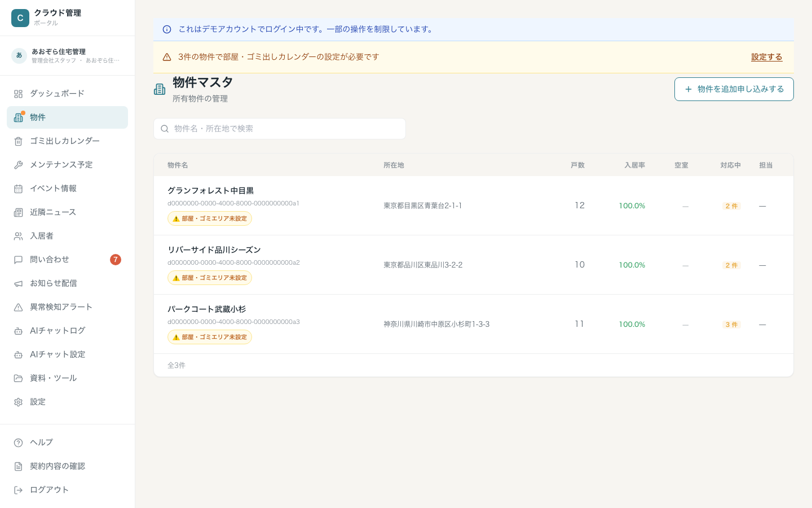Open 問い合わせ with 7 badge
This screenshot has width=812, height=508.
(67, 260)
